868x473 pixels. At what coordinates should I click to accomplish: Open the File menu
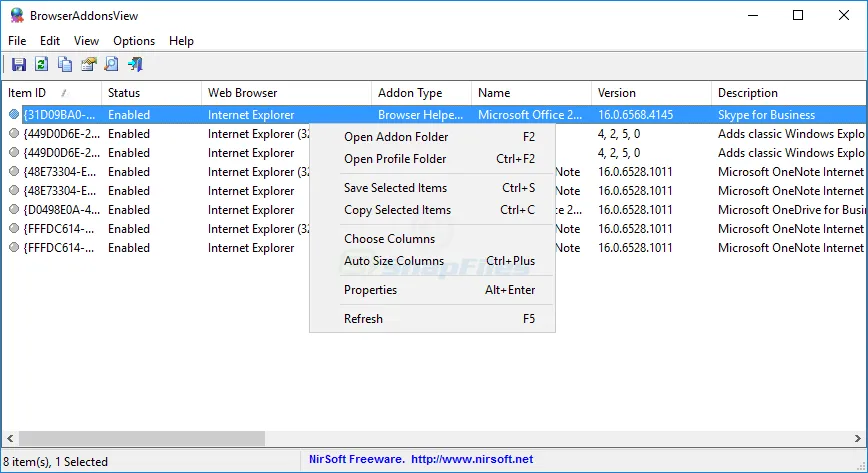point(17,41)
